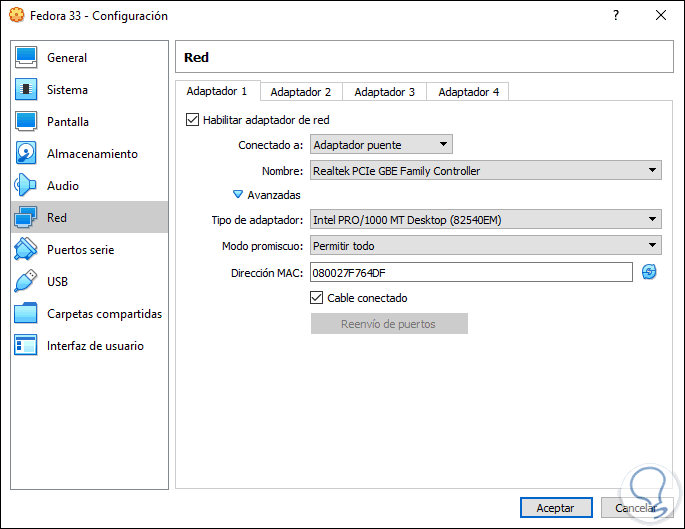Uncheck Habilitar adaptador de red
This screenshot has width=685, height=529.
coord(193,120)
